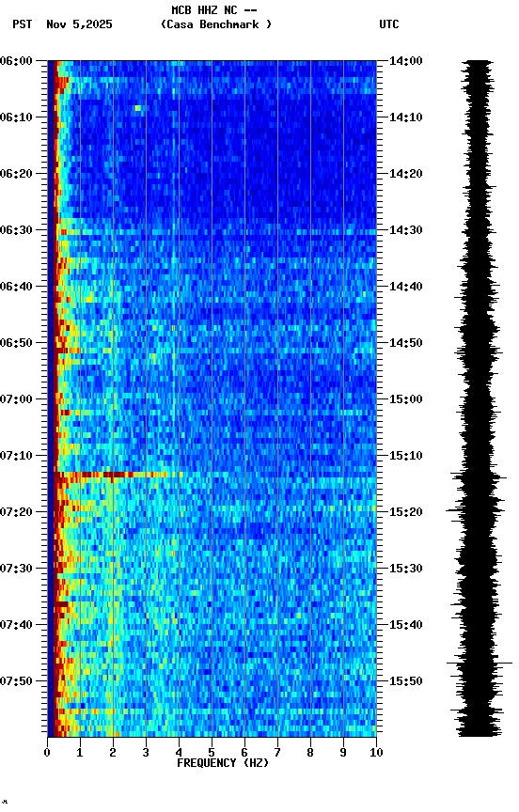Click the 14:30 UTC time label
The height and width of the screenshot is (812, 519).
tap(406, 230)
